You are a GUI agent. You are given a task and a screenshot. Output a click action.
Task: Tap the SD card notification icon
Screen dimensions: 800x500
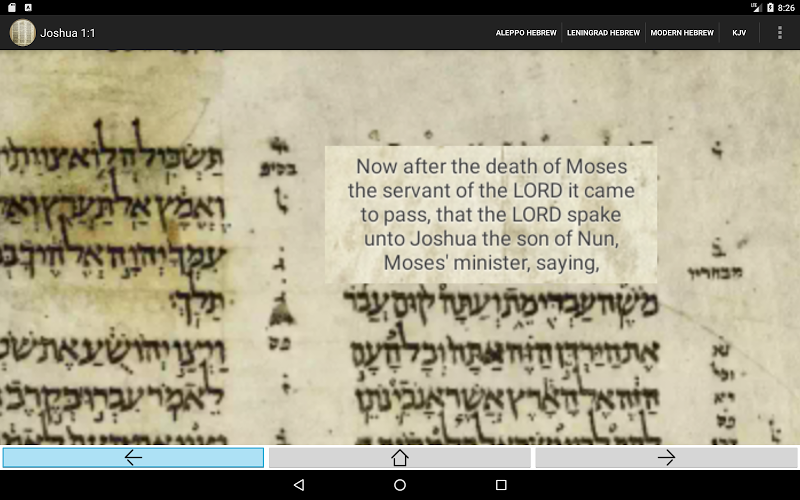point(12,7)
